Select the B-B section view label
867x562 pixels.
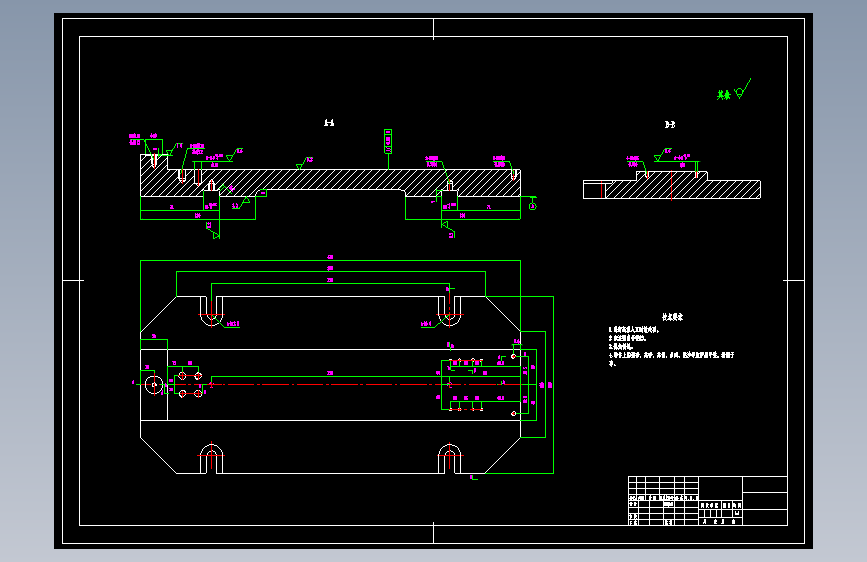[669, 124]
